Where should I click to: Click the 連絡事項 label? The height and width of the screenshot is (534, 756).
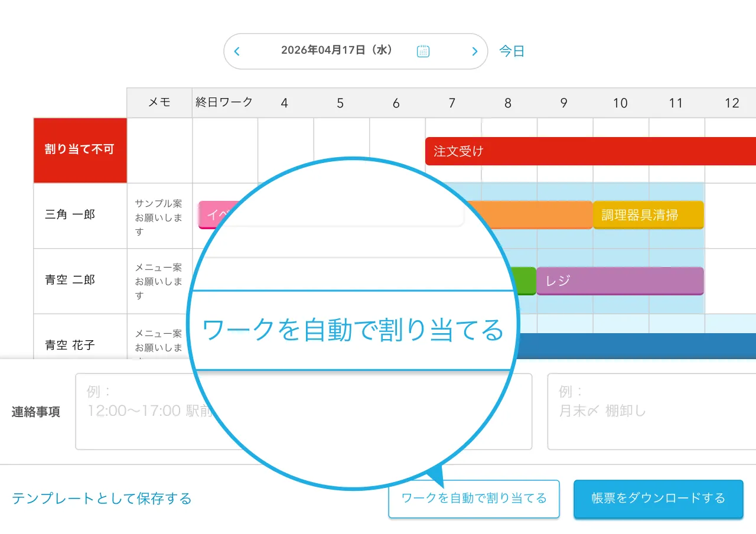(x=36, y=412)
